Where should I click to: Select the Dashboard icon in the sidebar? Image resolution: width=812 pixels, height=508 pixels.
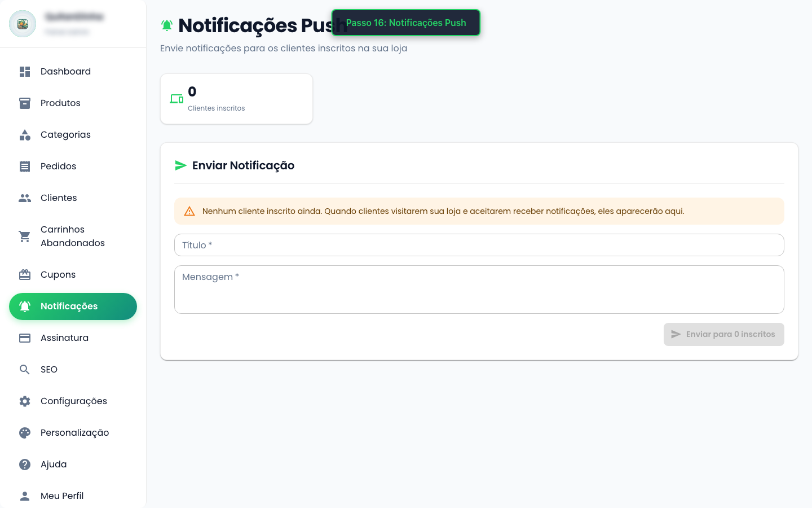[25, 72]
